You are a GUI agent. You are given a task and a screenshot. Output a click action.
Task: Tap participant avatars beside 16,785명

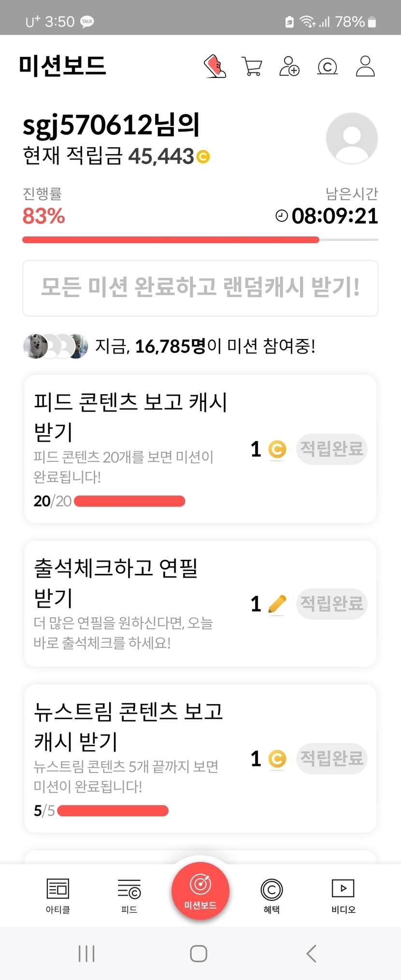56,346
